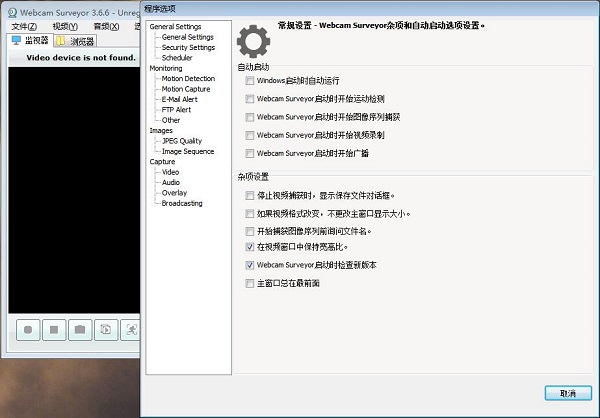This screenshot has width=600, height=418.
Task: Click the camera snapshot icon
Action: click(x=80, y=330)
